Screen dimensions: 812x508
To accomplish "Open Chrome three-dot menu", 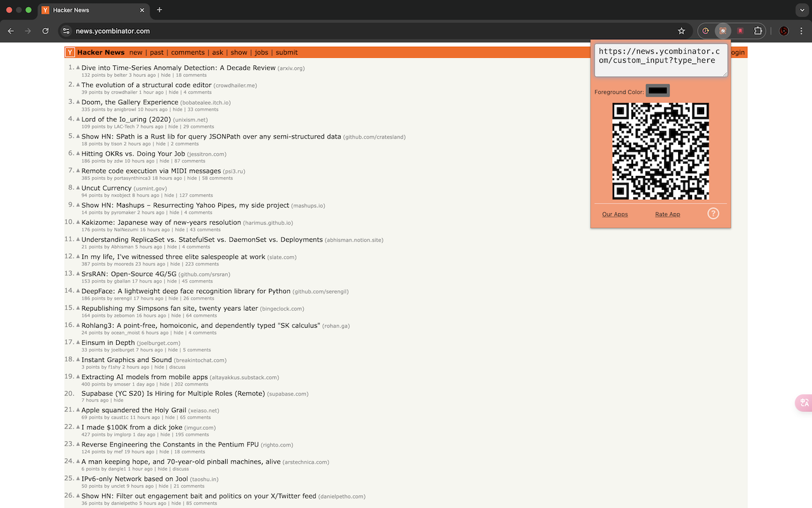I will click(801, 31).
